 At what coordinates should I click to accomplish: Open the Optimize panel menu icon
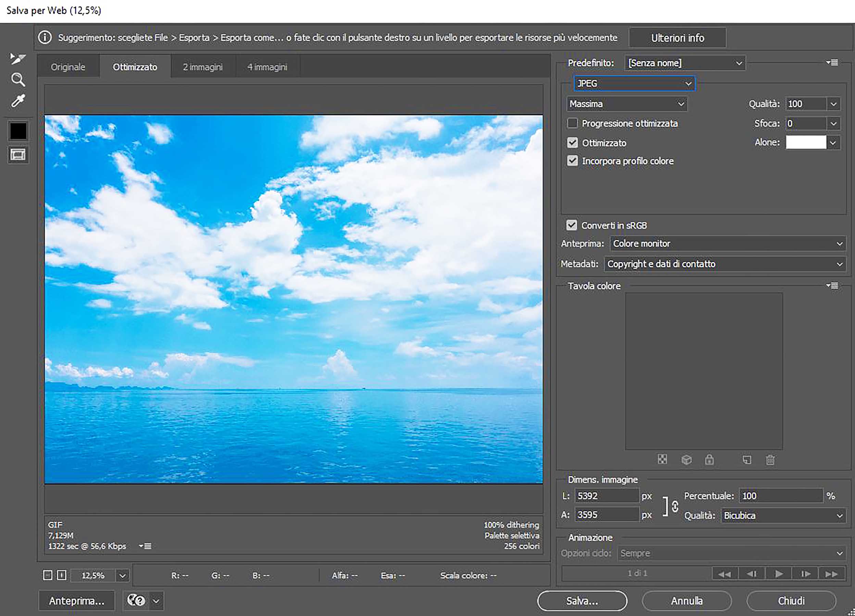tap(832, 63)
